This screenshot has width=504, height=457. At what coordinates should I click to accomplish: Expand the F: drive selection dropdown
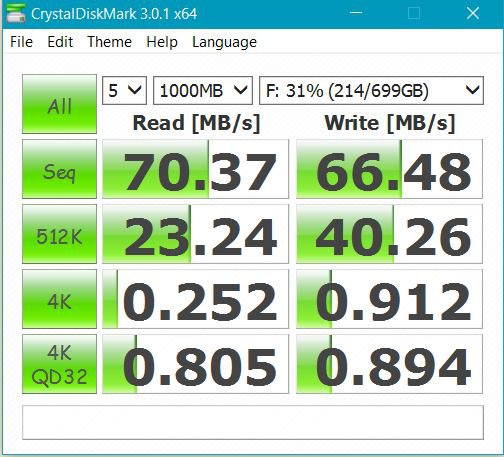click(371, 90)
